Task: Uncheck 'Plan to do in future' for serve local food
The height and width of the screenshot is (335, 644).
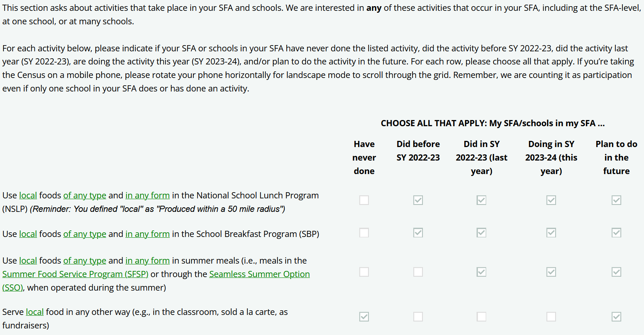Action: point(616,317)
